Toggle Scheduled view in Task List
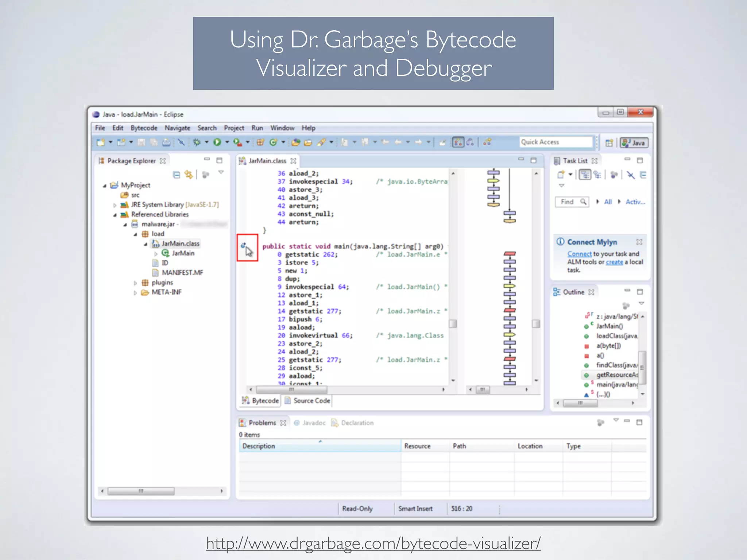Viewport: 747px width, 560px height. [597, 175]
